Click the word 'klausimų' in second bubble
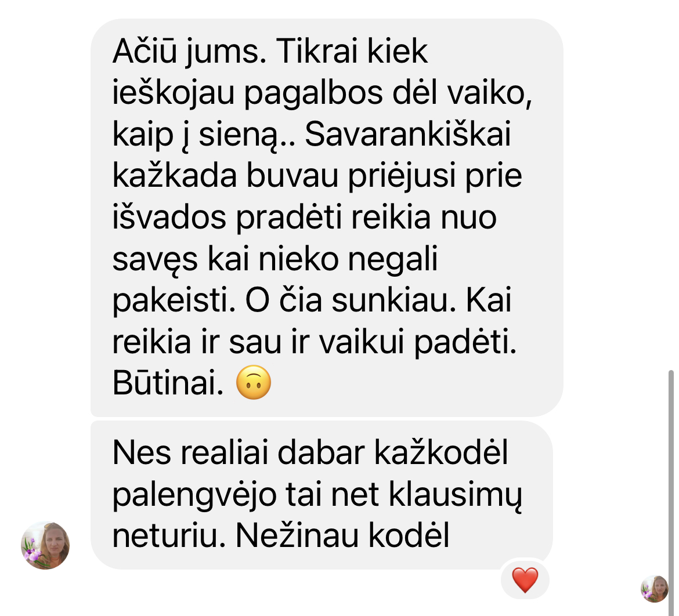The height and width of the screenshot is (616, 679). 455,495
